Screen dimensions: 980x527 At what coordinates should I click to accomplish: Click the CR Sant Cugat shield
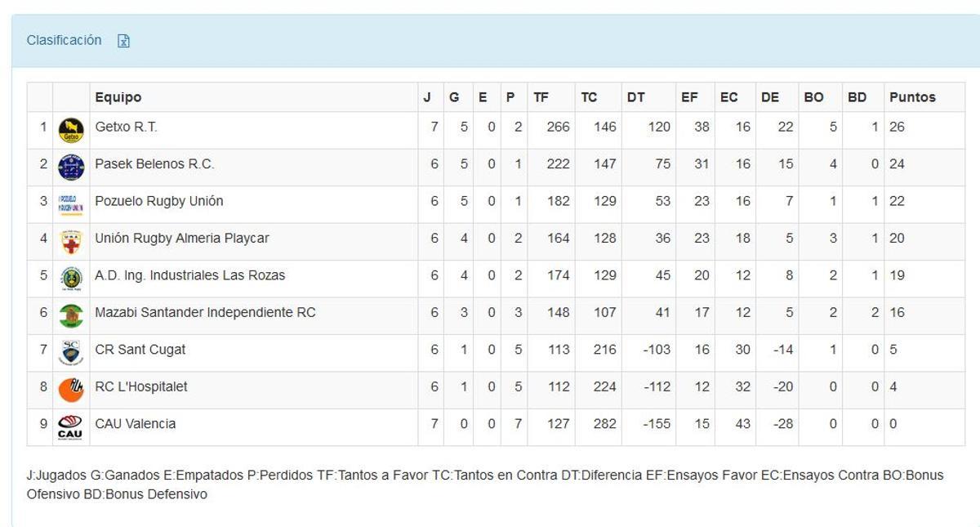(x=71, y=350)
